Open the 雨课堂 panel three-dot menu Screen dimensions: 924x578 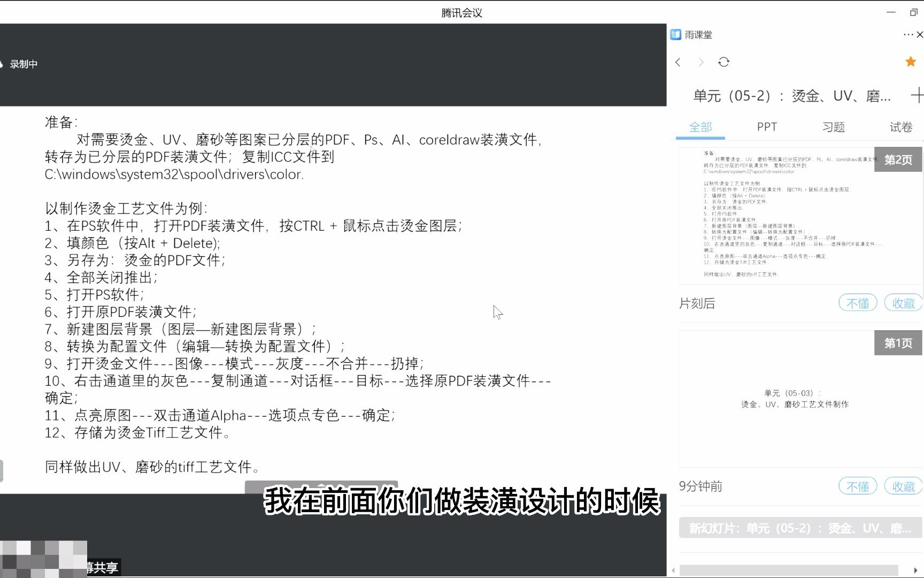pyautogui.click(x=908, y=35)
